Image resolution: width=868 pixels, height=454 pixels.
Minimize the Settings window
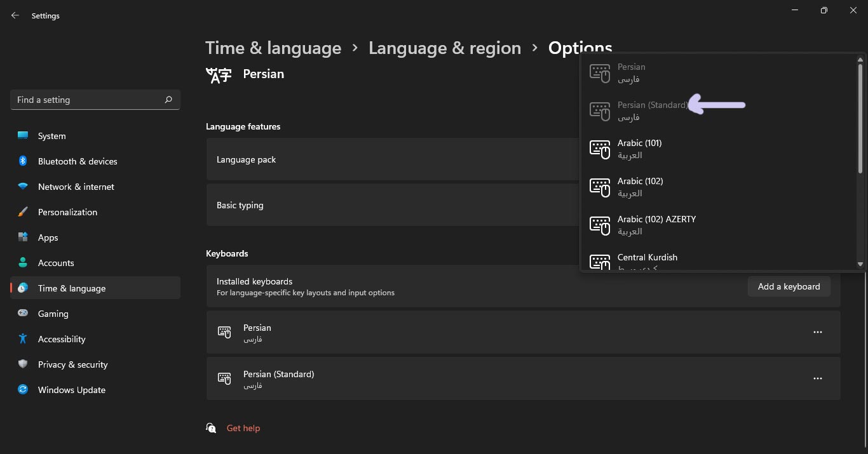click(795, 10)
